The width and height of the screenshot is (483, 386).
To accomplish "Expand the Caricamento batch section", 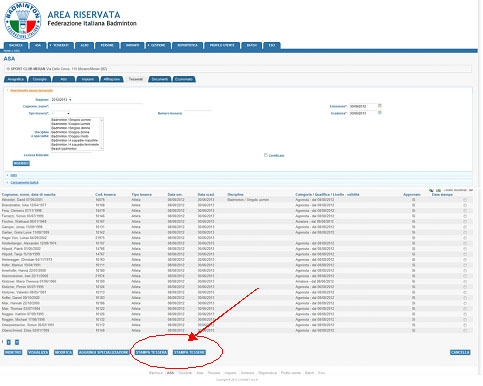I will pos(24,183).
